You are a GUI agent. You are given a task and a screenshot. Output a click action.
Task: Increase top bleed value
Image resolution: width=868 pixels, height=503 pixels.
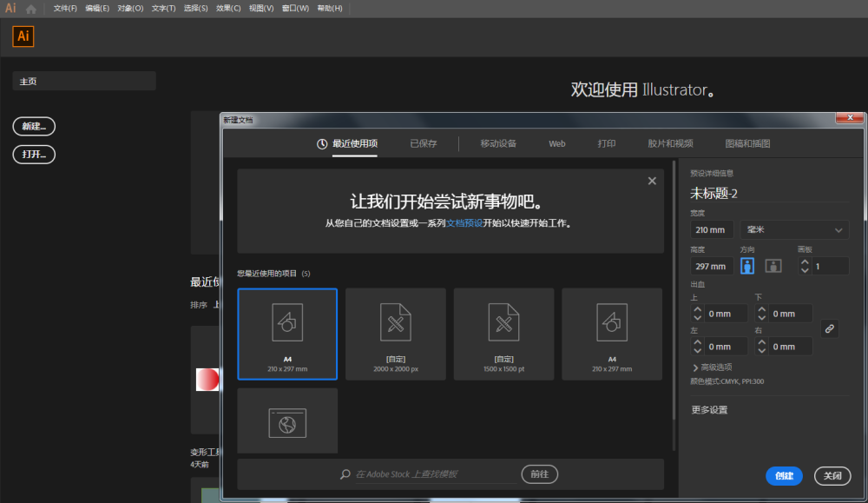point(698,309)
